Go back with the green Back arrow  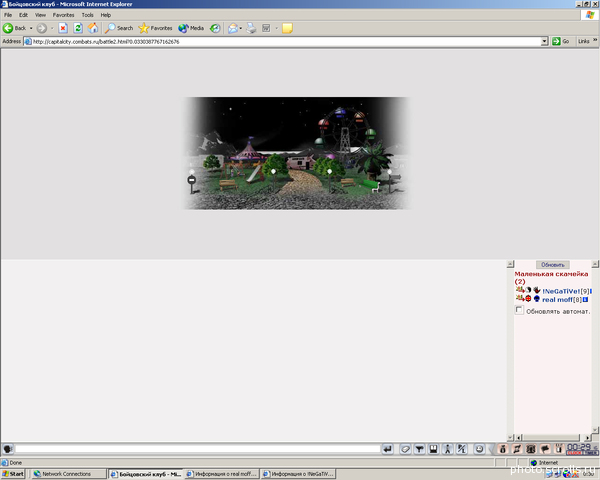15,28
